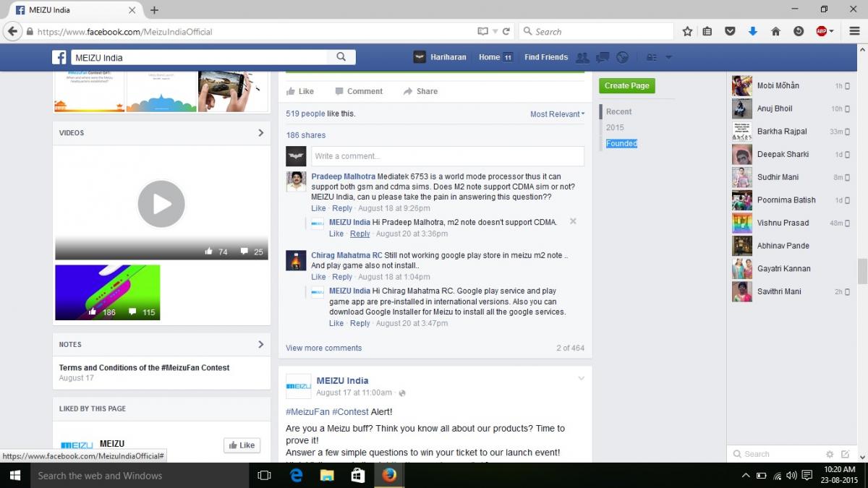Reply to Pradeep Malhotra's comment
Screen dimensions: 868x488
coord(342,208)
